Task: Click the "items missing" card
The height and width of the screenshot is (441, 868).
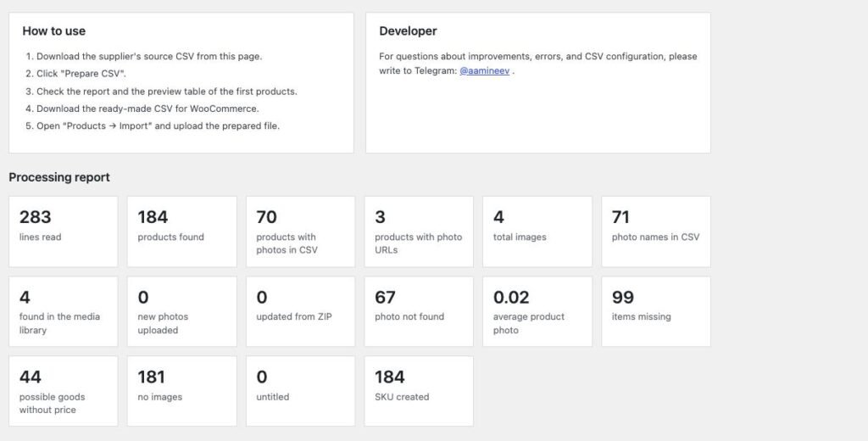Action: tap(656, 312)
